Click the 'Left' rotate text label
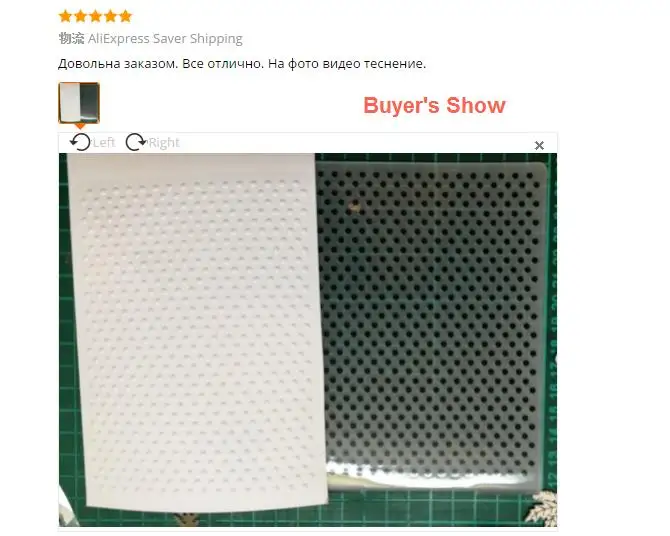 [x=104, y=142]
